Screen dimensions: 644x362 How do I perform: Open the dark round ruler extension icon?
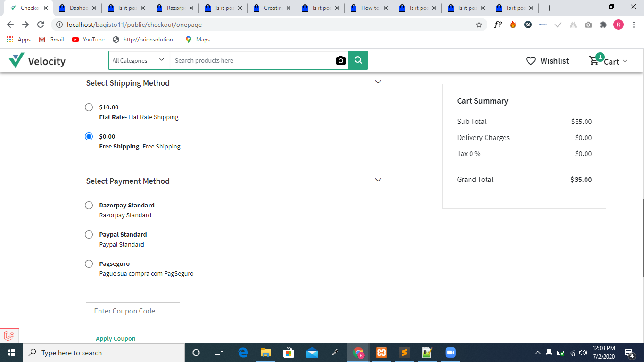[528, 25]
